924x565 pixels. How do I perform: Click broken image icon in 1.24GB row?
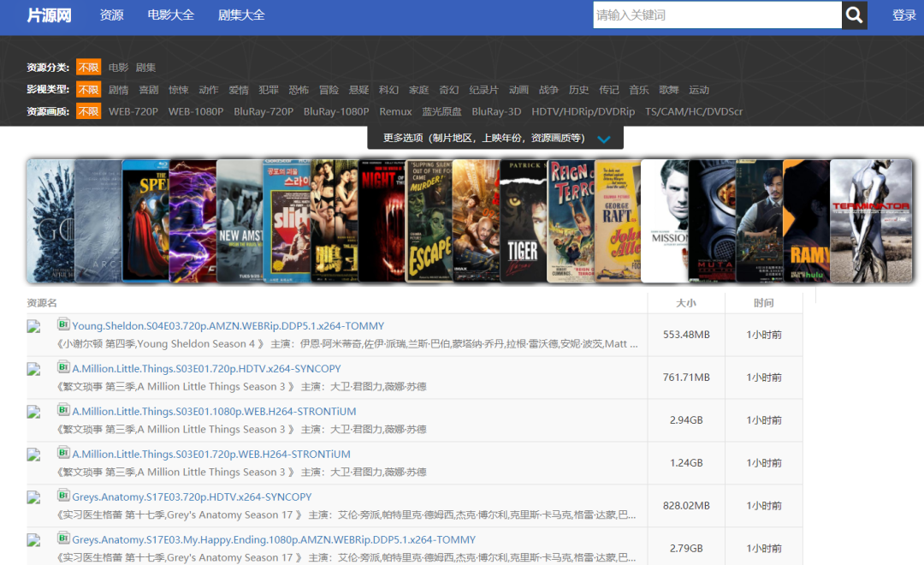tap(33, 455)
